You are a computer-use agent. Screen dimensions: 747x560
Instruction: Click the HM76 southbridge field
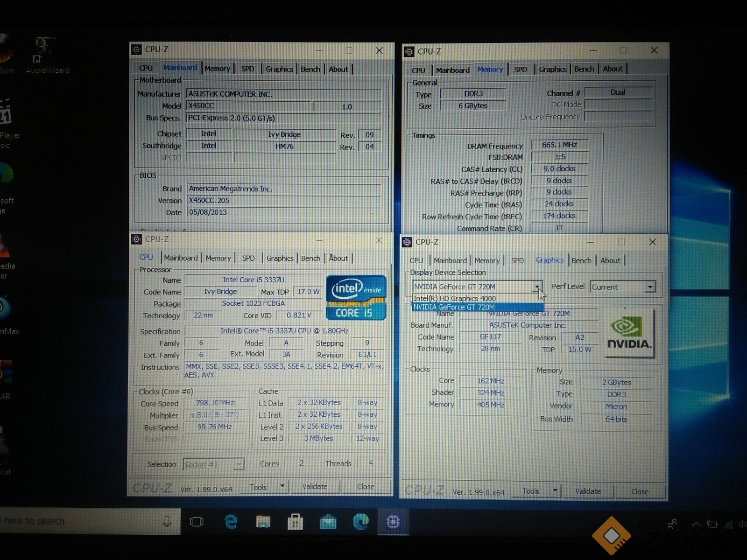tap(284, 147)
